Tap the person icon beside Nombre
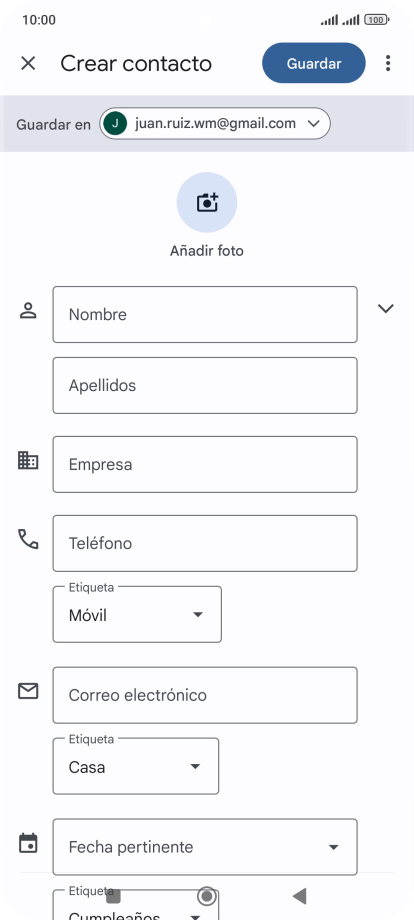 coord(28,310)
